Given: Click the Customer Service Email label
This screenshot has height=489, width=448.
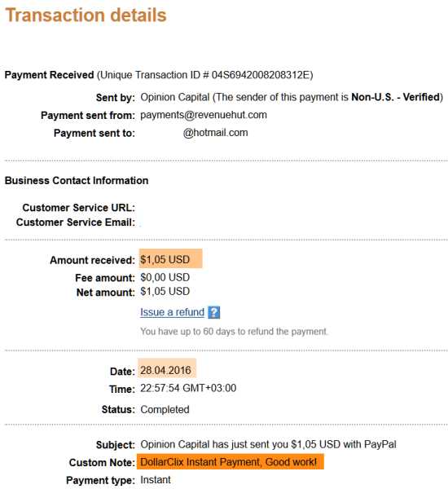Looking at the screenshot, I should pos(76,222).
